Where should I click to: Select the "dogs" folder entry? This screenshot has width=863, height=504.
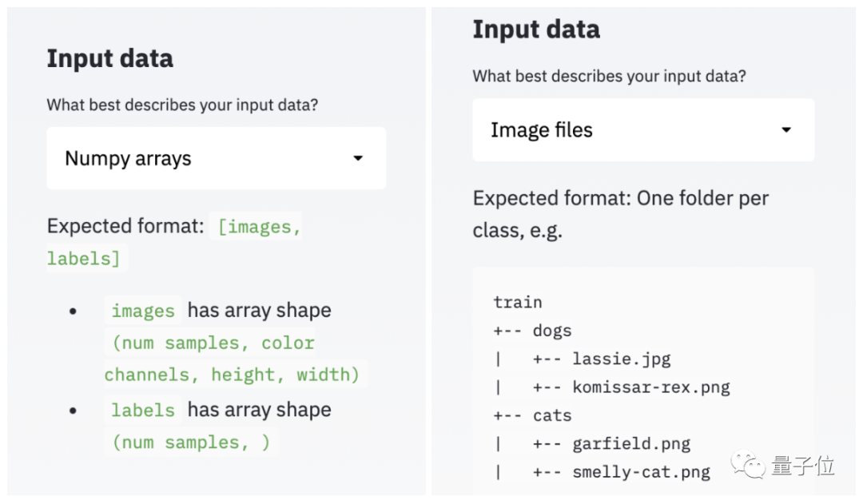click(x=552, y=331)
